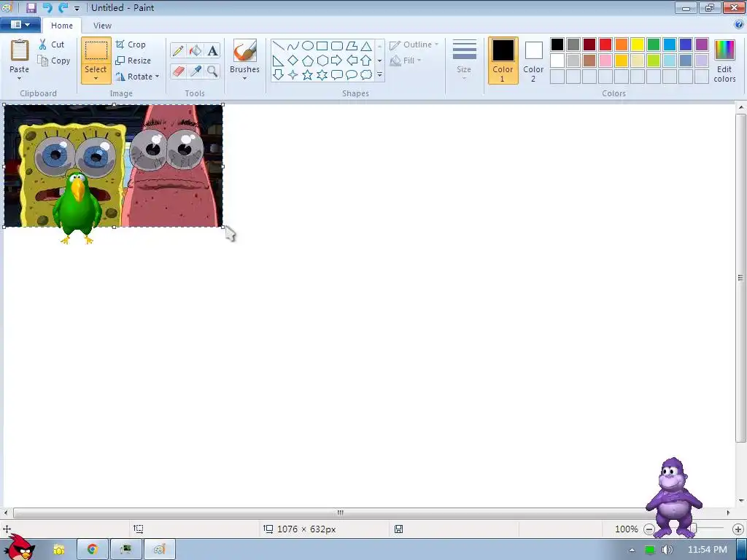Image resolution: width=747 pixels, height=560 pixels.
Task: Click the Redo arrow in title bar
Action: [63, 7]
